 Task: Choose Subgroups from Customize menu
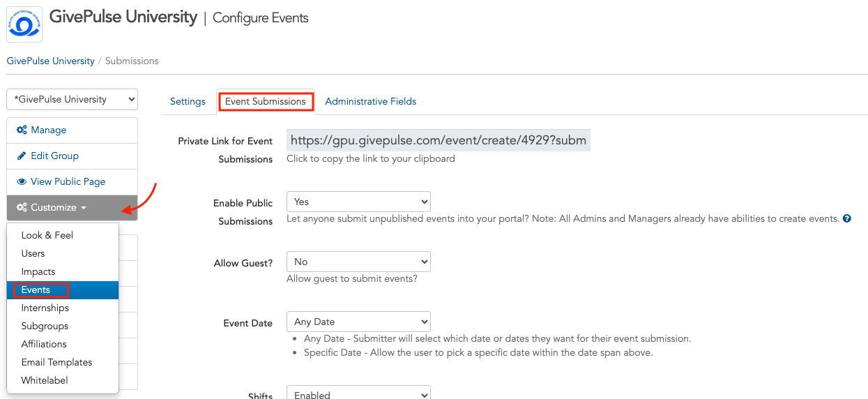tap(63, 326)
